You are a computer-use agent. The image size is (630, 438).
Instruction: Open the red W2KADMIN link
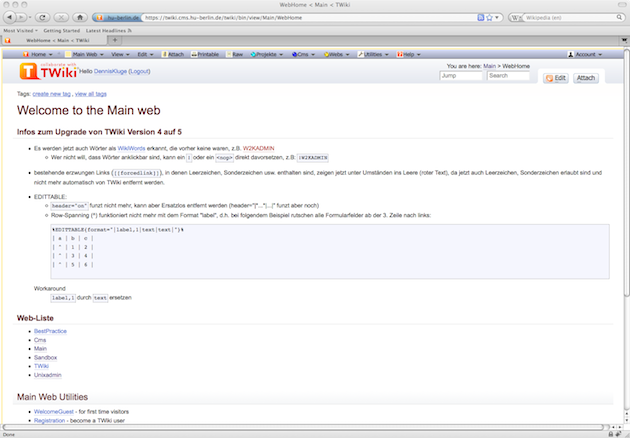pyautogui.click(x=258, y=148)
